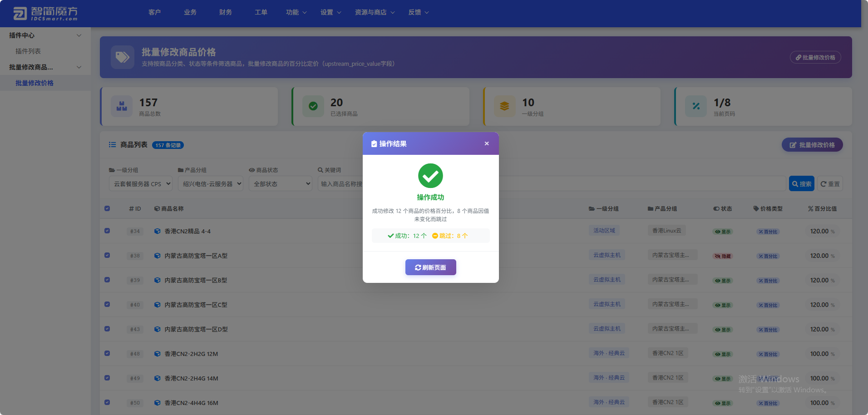
Task: Click the 157 total products boxes icon
Action: tap(122, 106)
